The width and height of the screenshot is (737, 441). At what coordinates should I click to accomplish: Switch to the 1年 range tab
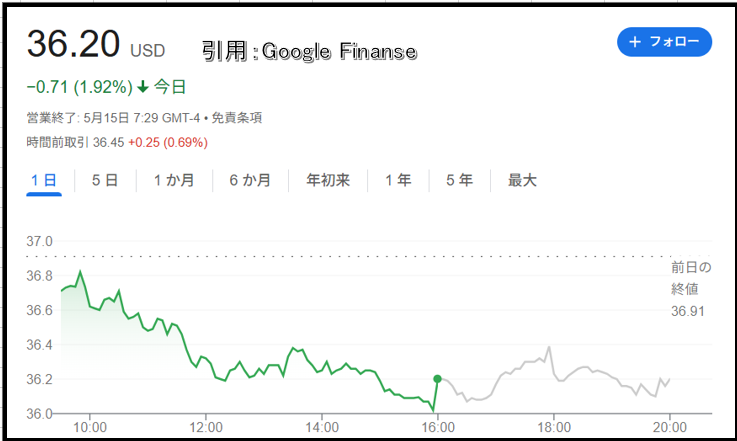coord(398,180)
